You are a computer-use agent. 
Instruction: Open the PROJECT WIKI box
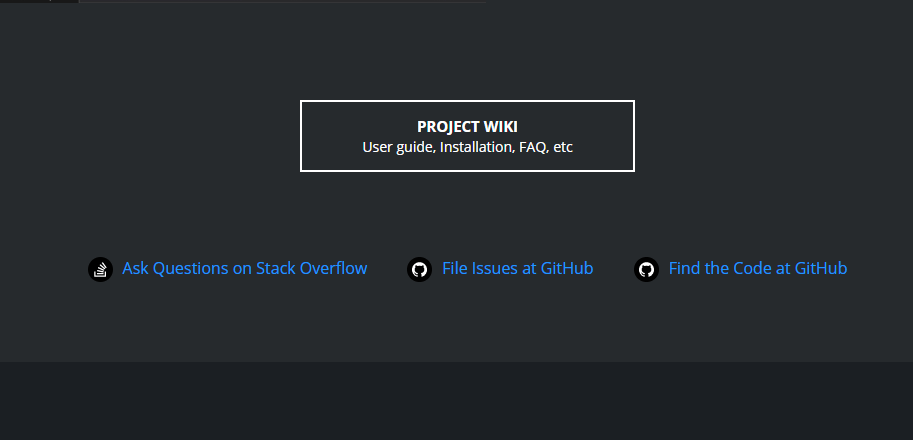(467, 136)
